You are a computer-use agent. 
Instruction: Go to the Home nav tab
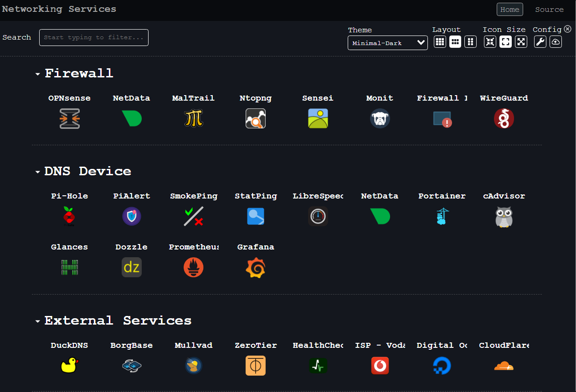click(509, 10)
